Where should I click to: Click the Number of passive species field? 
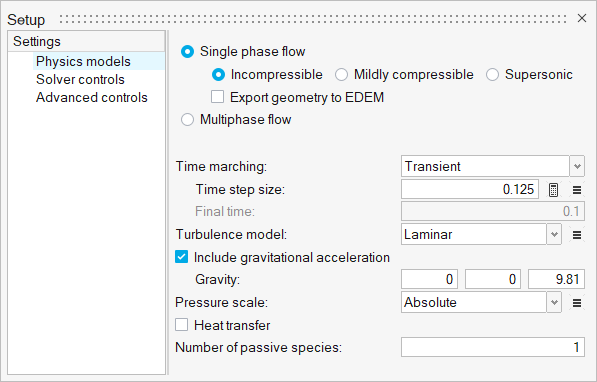click(493, 347)
